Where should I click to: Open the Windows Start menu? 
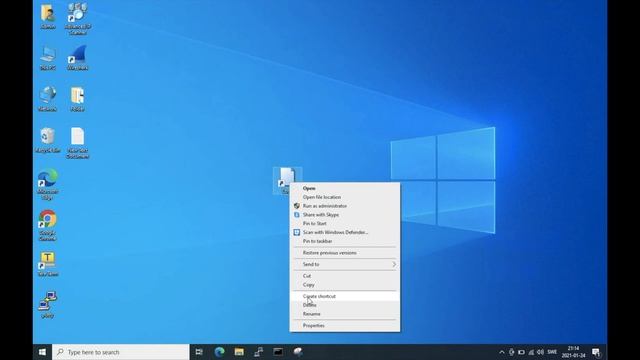tap(42, 352)
